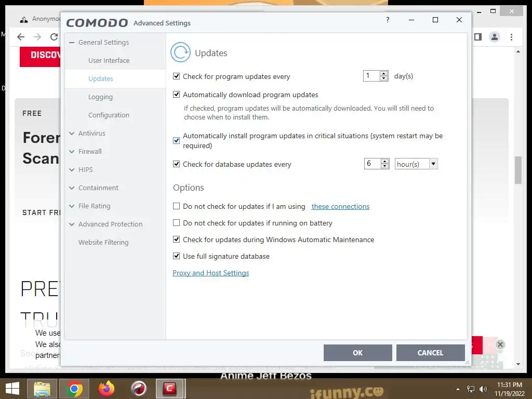Open the browser three-dot menu
Screen dimensions: 532x399
coord(511,37)
